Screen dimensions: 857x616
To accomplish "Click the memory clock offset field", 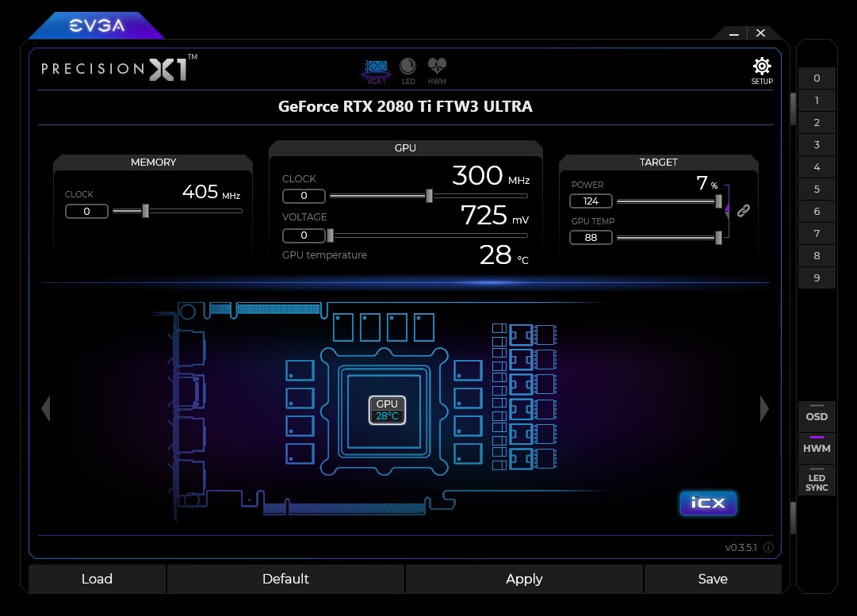I will point(86,212).
